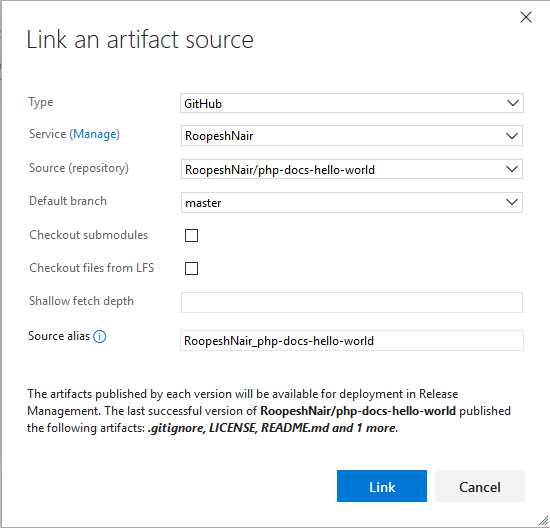Open the Service dropdown showing RoopeshNair
The image size is (550, 528).
tap(352, 135)
